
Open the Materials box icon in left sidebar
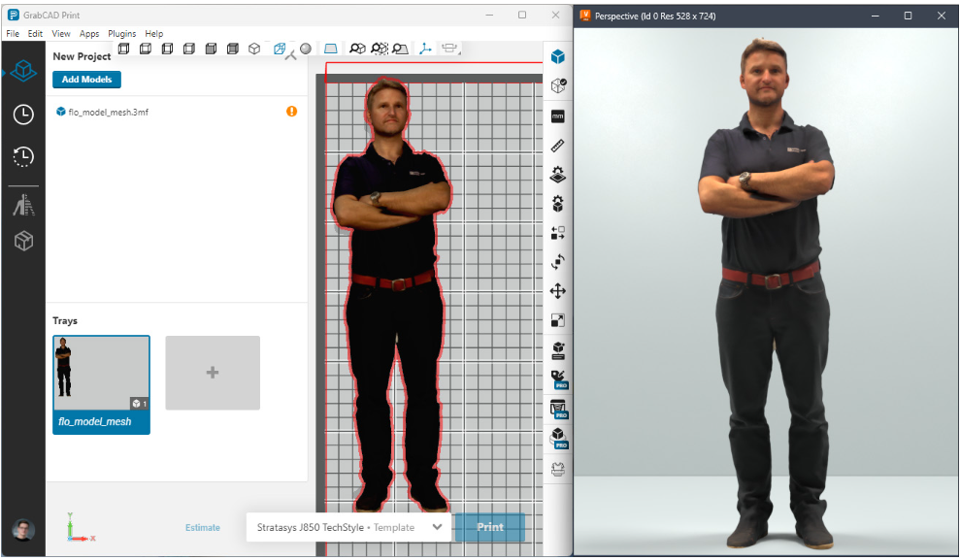(23, 241)
